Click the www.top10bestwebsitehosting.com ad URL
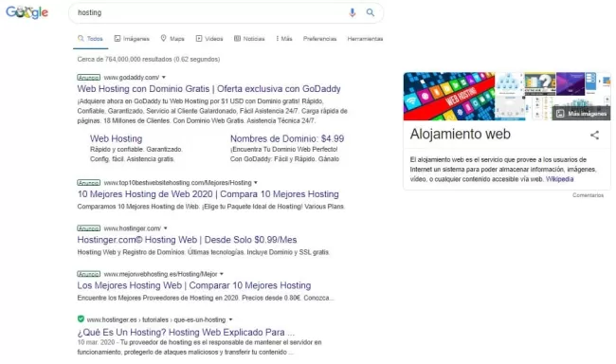This screenshot has width=616, height=364. (x=177, y=183)
